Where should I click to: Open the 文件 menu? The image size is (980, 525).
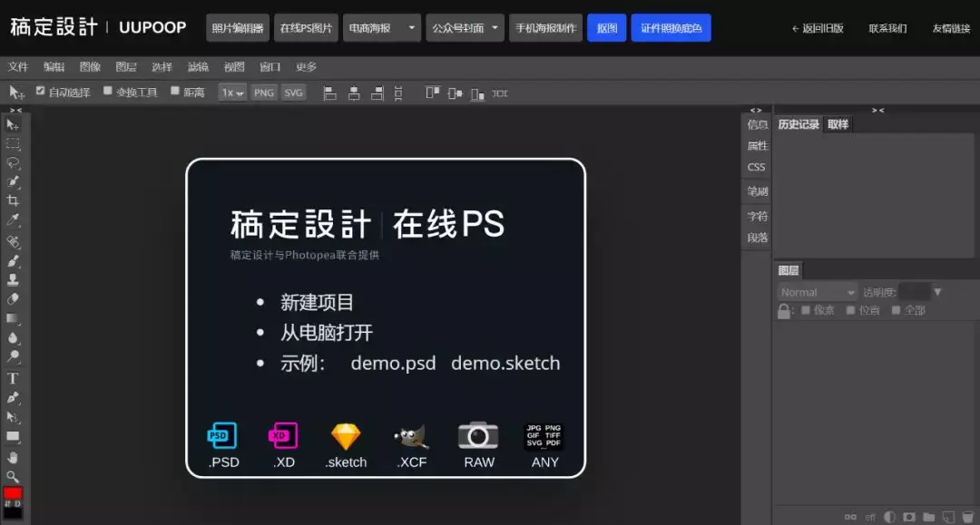[18, 67]
